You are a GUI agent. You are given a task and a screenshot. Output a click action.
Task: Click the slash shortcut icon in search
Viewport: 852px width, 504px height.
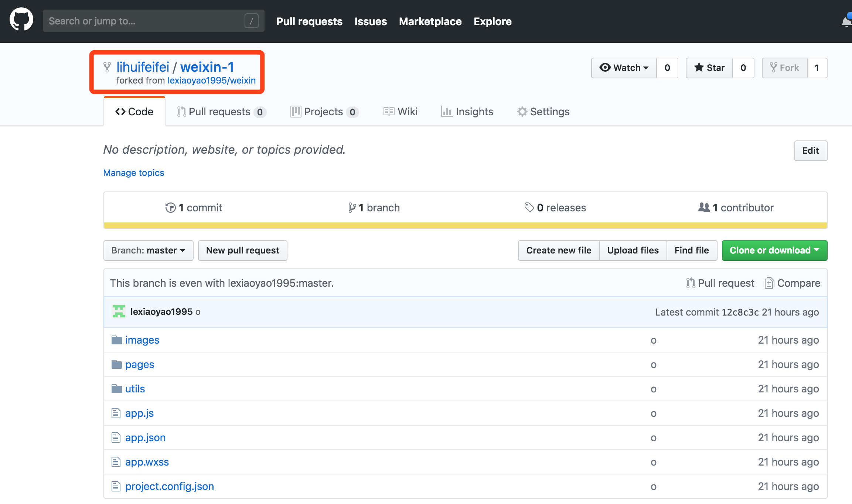pos(251,21)
